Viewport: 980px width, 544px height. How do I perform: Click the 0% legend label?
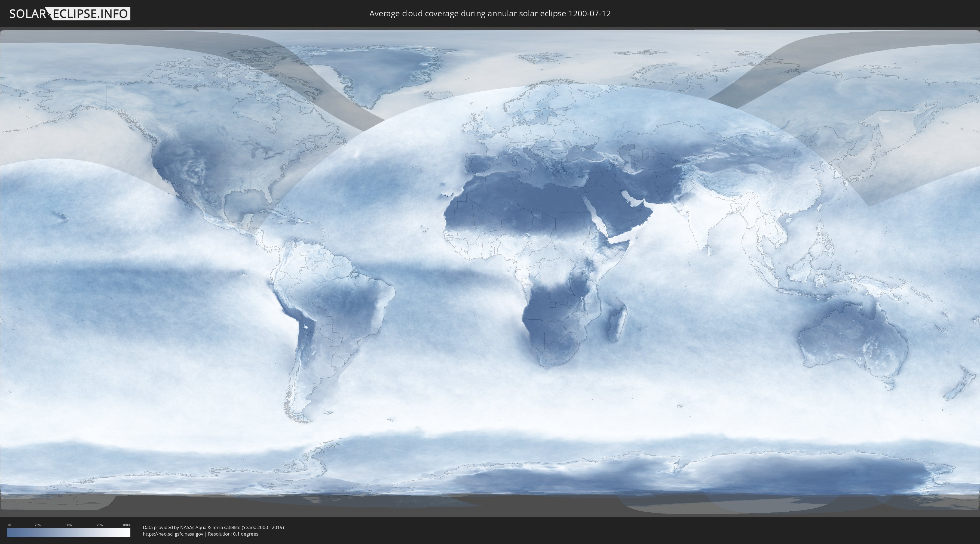pyautogui.click(x=9, y=525)
